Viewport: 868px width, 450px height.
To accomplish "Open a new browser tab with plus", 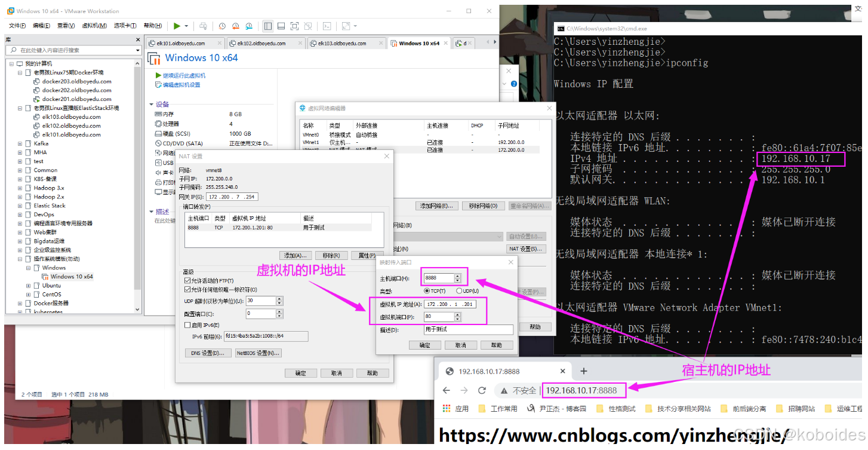I will [x=584, y=371].
